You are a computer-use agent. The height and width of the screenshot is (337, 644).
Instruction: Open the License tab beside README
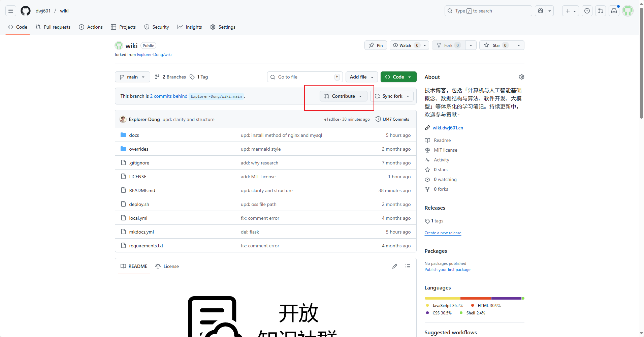click(x=167, y=266)
